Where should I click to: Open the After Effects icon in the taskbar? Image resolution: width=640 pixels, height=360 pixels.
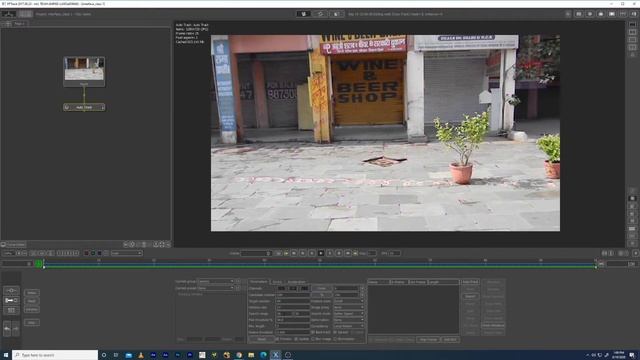tap(153, 355)
